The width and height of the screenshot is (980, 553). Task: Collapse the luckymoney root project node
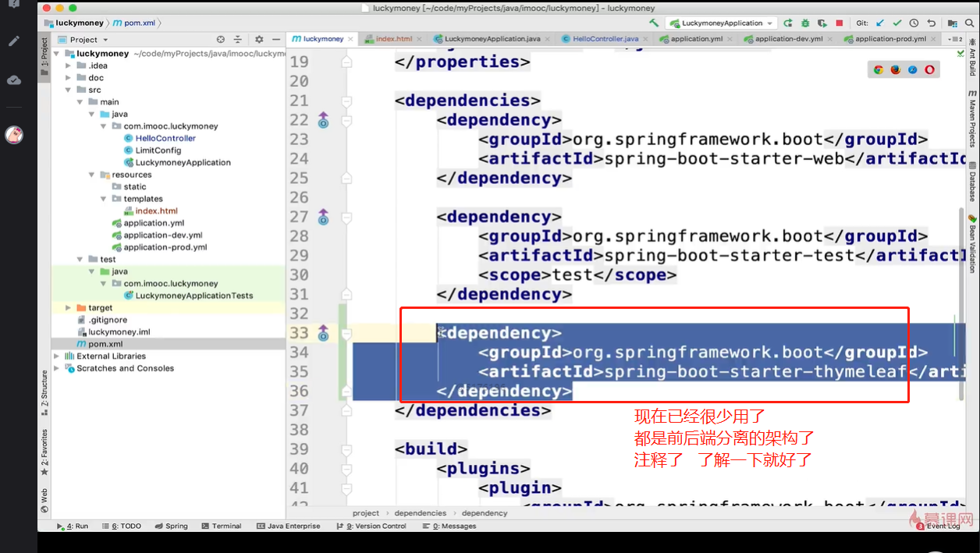57,54
